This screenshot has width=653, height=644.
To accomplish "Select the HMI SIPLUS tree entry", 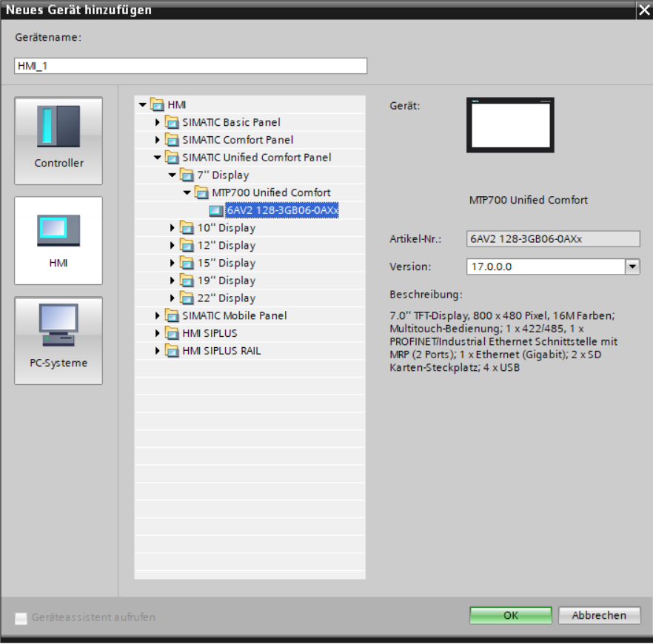I will [x=210, y=333].
